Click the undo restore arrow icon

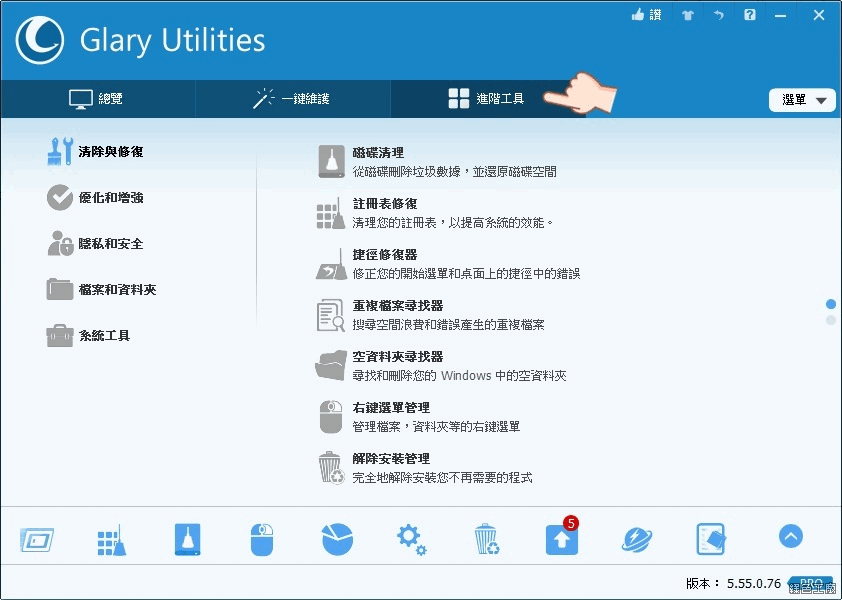pyautogui.click(x=718, y=15)
